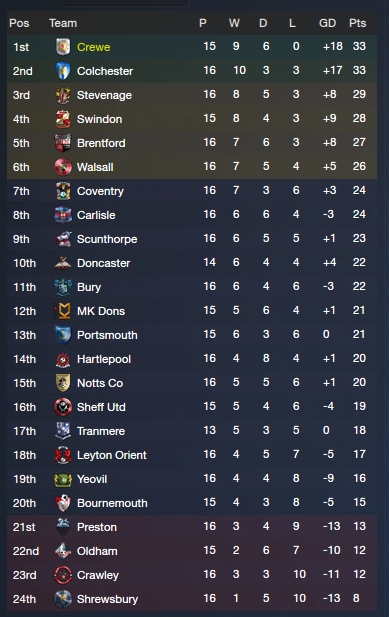Viewport: 389px width, 617px height.
Task: Sort table by Pts column header
Action: [x=357, y=23]
